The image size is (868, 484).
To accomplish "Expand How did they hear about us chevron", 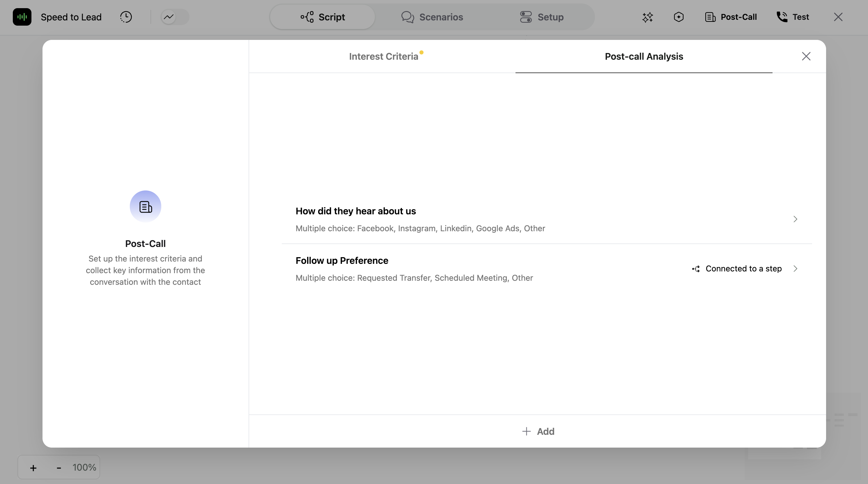I will pyautogui.click(x=795, y=219).
